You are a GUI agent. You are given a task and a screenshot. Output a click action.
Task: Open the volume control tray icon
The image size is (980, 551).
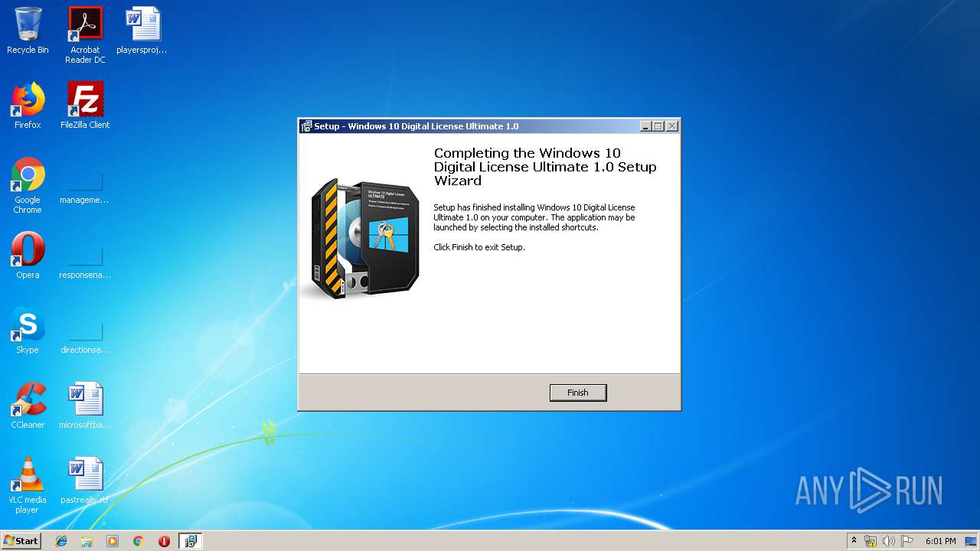[889, 541]
